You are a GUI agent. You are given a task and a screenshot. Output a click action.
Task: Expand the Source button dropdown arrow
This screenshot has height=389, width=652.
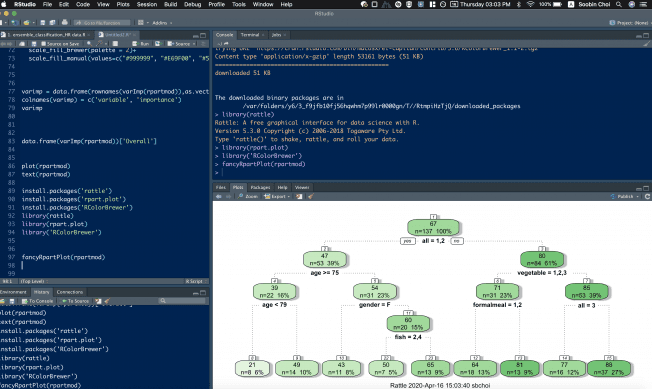[194, 44]
